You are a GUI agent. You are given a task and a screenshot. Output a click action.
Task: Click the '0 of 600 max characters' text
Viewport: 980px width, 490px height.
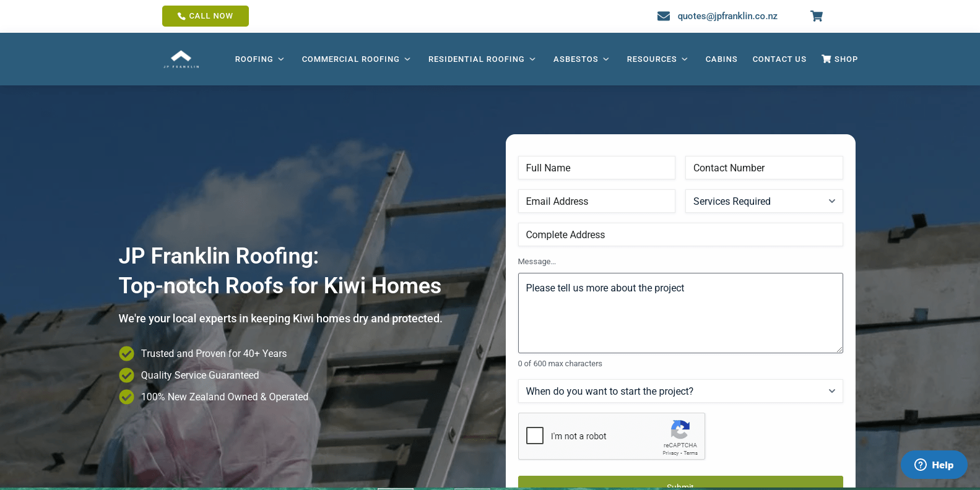click(x=560, y=364)
